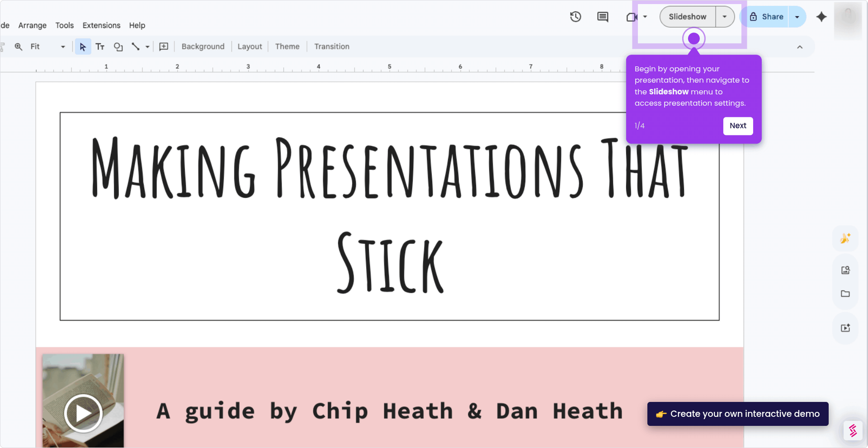Open Background settings
The width and height of the screenshot is (868, 448).
pyautogui.click(x=203, y=47)
